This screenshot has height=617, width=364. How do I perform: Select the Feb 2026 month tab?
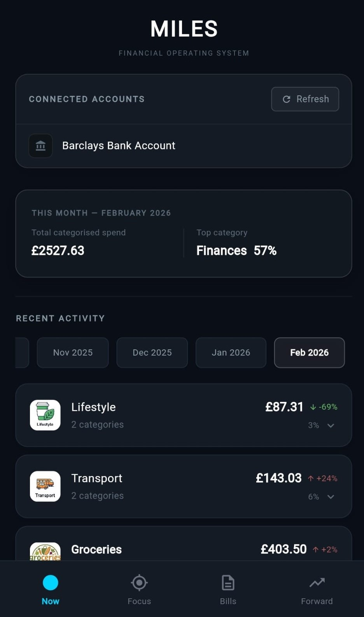309,352
